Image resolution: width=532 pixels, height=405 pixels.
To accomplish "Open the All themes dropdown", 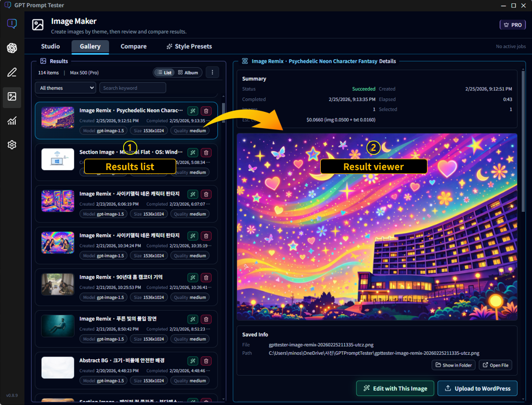I will click(65, 88).
